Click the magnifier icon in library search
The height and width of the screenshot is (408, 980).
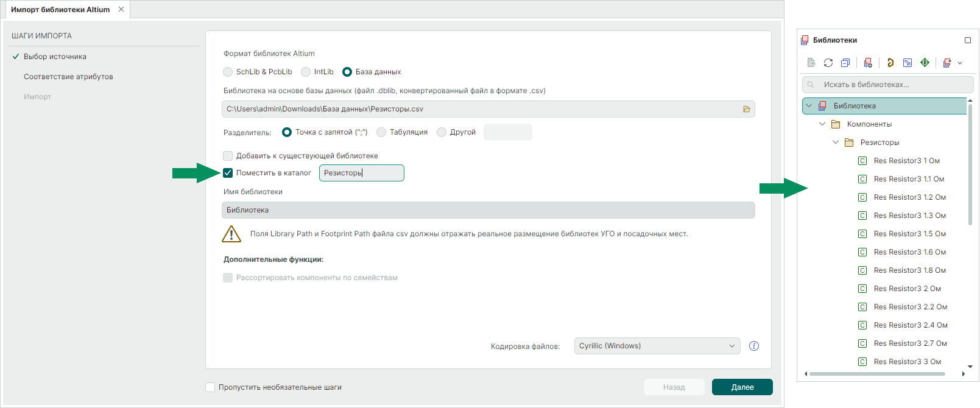pos(811,85)
